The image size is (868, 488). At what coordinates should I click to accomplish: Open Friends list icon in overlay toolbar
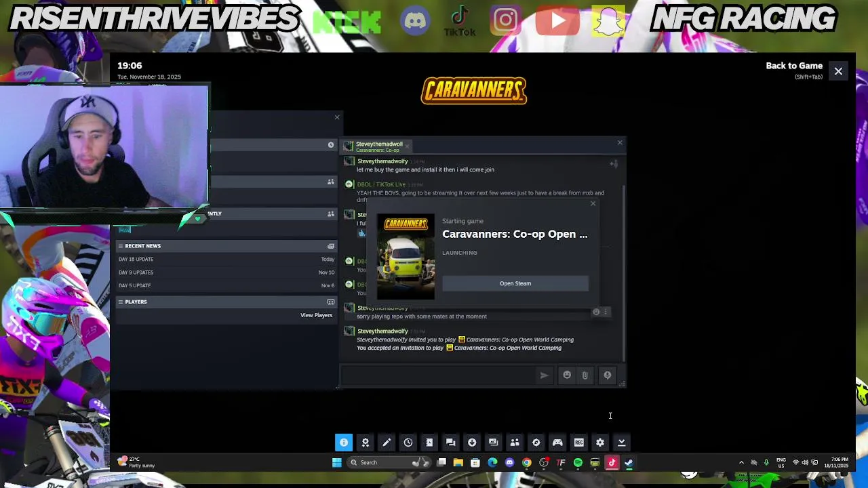(515, 443)
